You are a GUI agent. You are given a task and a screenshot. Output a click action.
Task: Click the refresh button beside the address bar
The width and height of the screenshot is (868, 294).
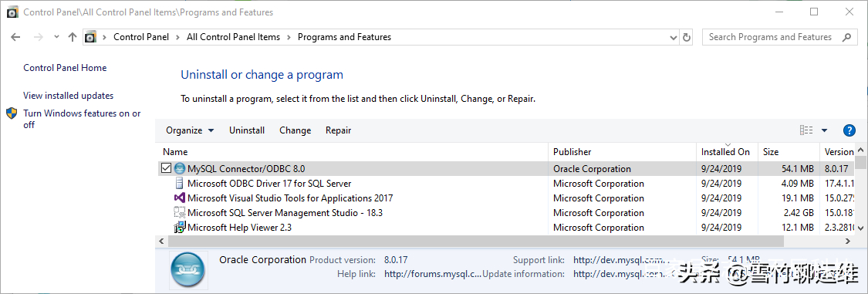(687, 37)
